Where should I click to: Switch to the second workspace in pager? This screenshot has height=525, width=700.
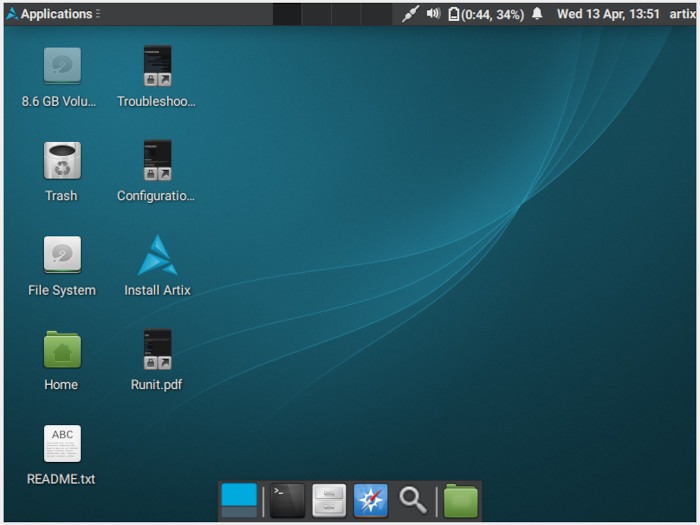click(317, 14)
